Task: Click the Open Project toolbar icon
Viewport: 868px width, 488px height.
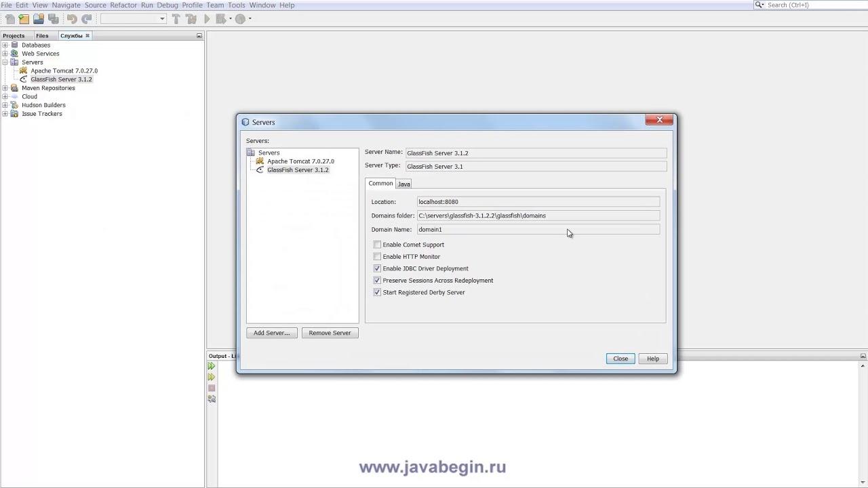Action: tap(39, 19)
